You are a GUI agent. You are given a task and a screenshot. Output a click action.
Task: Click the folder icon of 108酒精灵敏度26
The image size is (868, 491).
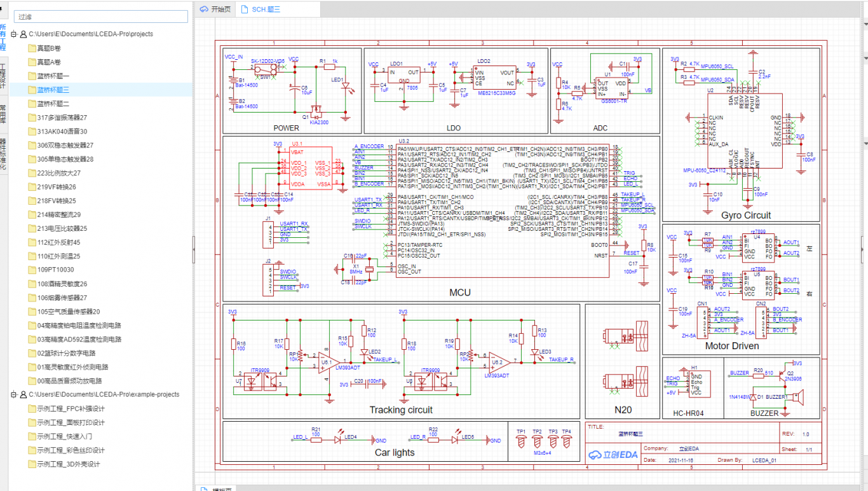tap(32, 284)
